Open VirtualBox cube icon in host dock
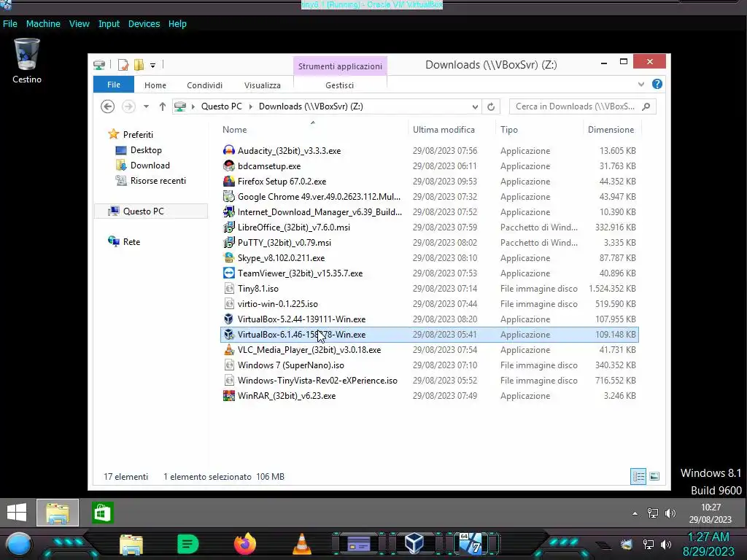 tap(414, 543)
